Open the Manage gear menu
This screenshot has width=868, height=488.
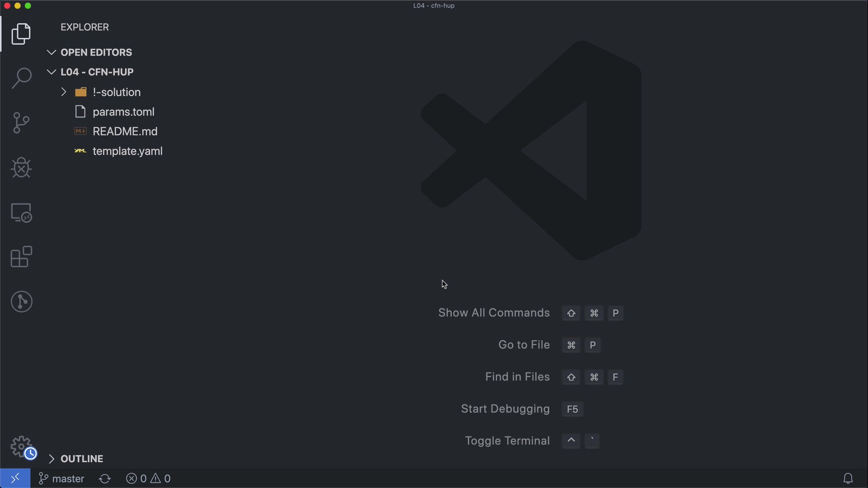[x=21, y=446]
